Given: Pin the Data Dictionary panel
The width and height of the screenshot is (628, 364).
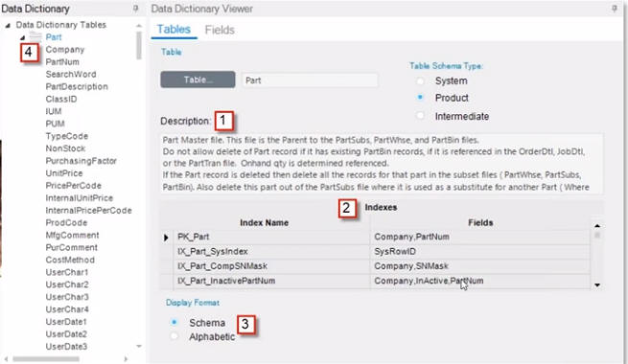Looking at the screenshot, I should pos(136,9).
